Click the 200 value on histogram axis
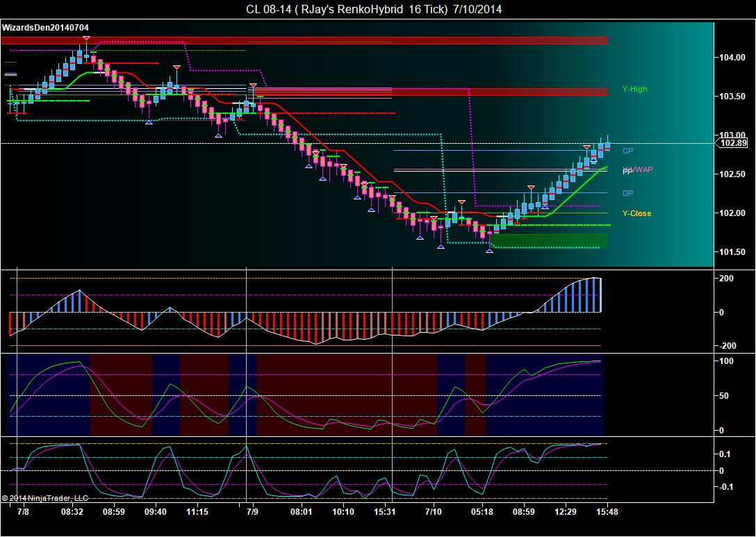 [x=727, y=279]
